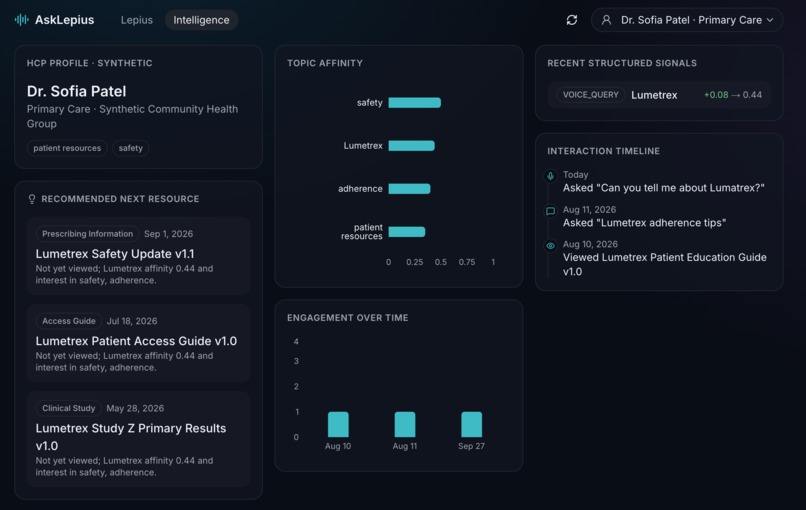
Task: Click the Lumetrex affinity bar
Action: click(x=412, y=146)
